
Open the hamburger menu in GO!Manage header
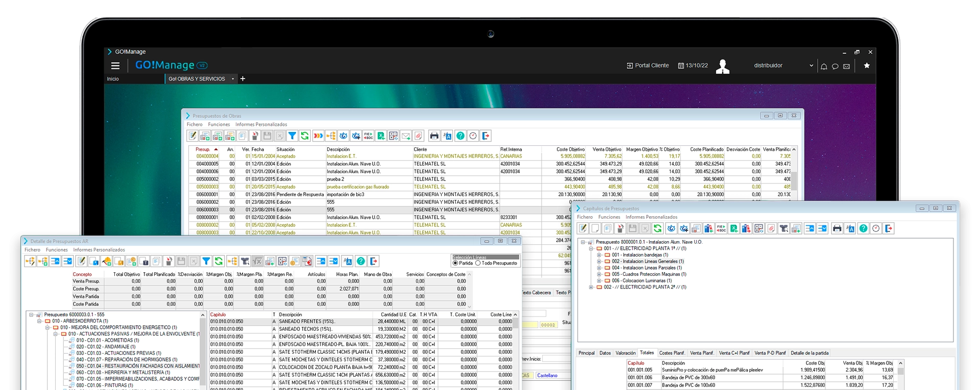click(x=115, y=65)
